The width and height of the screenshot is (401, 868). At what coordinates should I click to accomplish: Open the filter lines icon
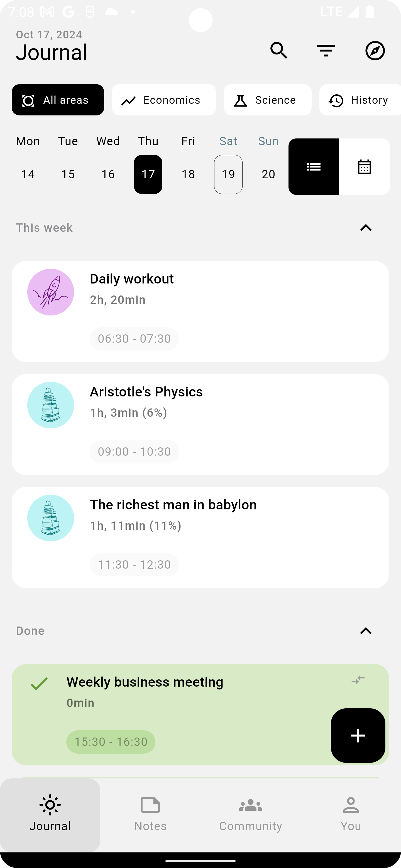pos(326,51)
